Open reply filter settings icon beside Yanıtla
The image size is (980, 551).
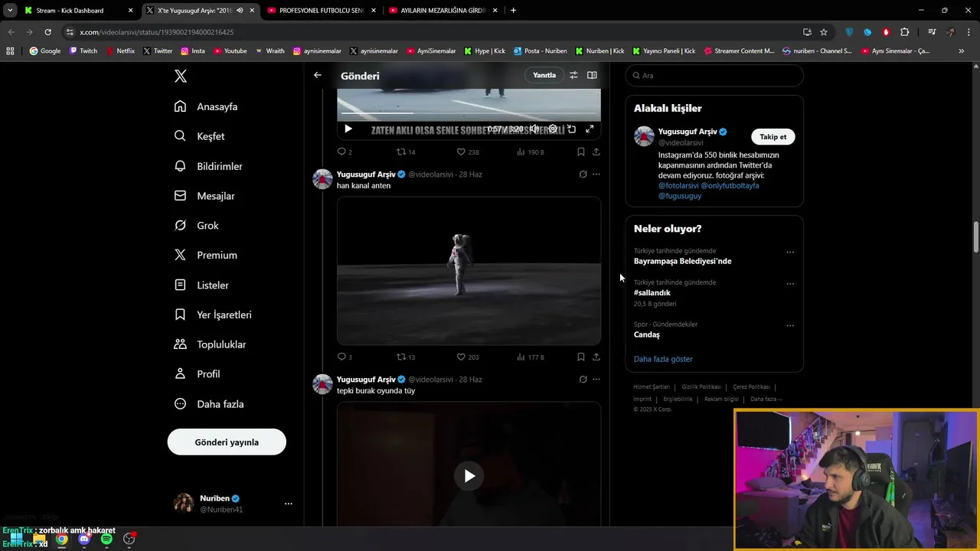(x=573, y=75)
